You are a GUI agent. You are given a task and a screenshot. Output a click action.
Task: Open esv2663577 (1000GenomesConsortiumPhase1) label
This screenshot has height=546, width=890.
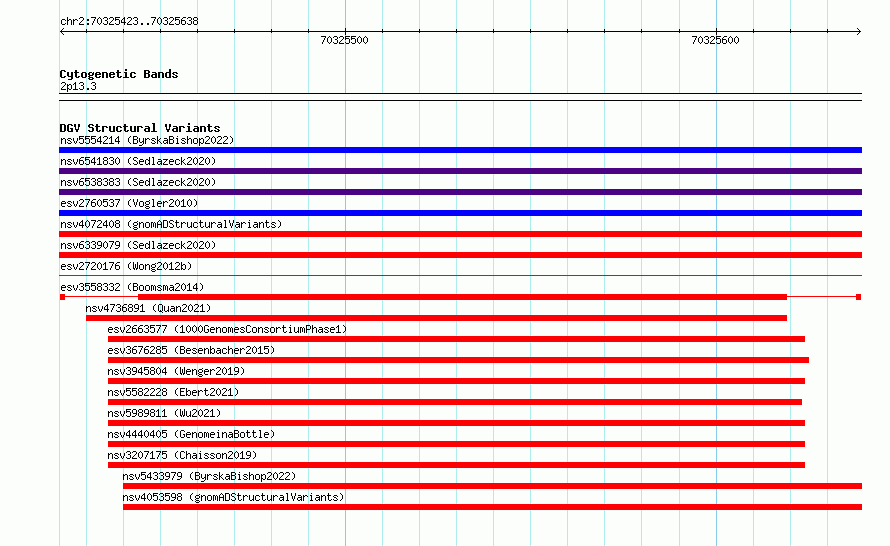(227, 329)
